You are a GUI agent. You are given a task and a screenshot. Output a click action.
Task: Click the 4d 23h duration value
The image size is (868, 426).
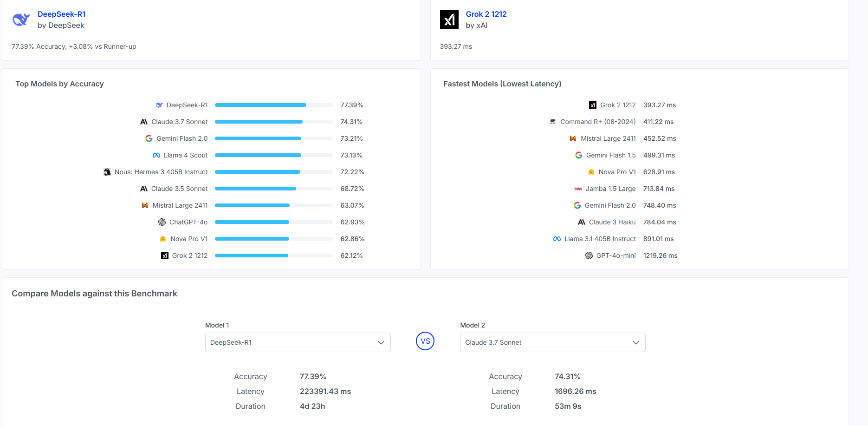(312, 406)
